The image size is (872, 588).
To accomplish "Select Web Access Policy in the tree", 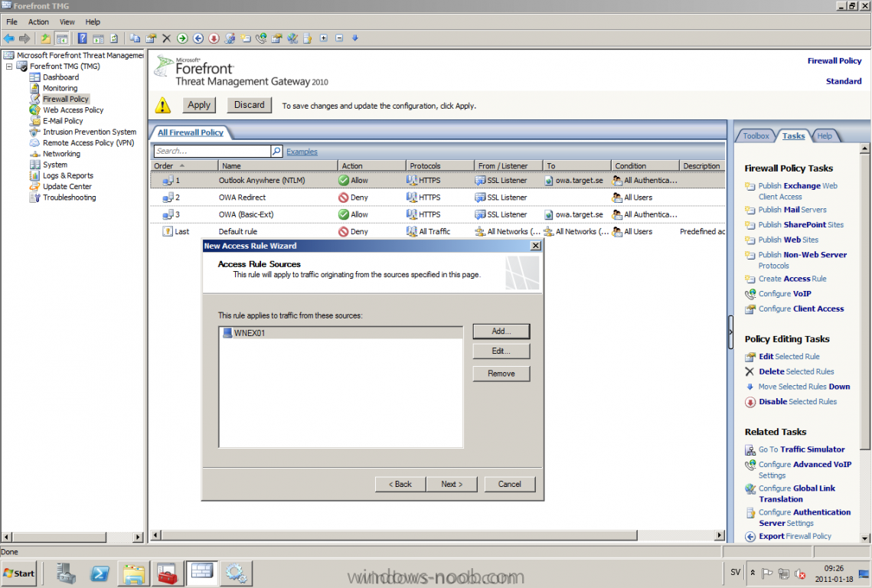I will pos(73,110).
